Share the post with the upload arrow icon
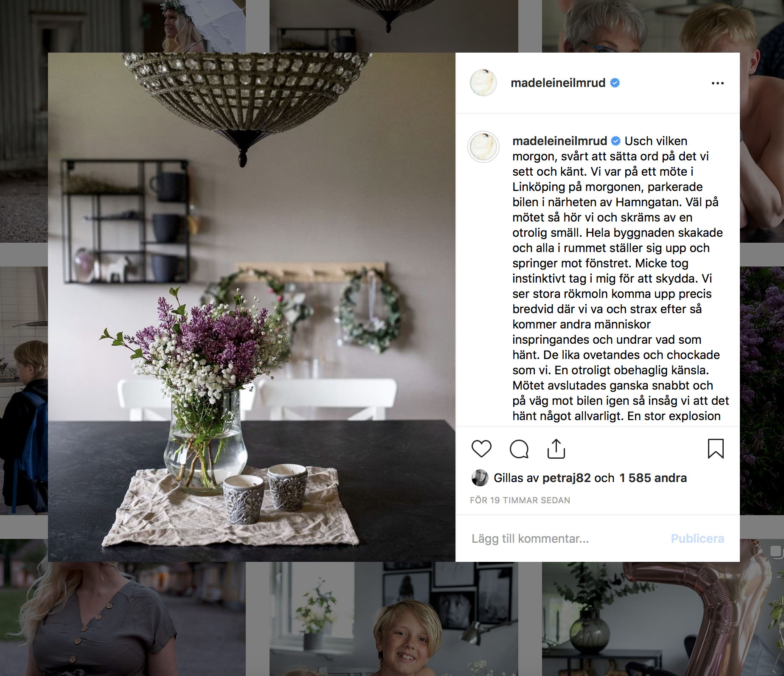784x676 pixels. pyautogui.click(x=556, y=449)
